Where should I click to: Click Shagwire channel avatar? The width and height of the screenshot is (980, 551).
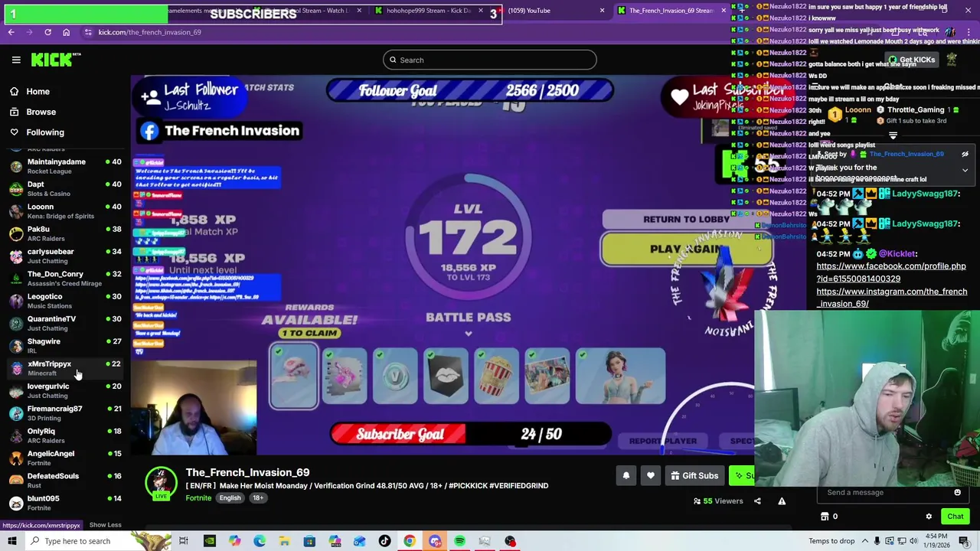[16, 346]
